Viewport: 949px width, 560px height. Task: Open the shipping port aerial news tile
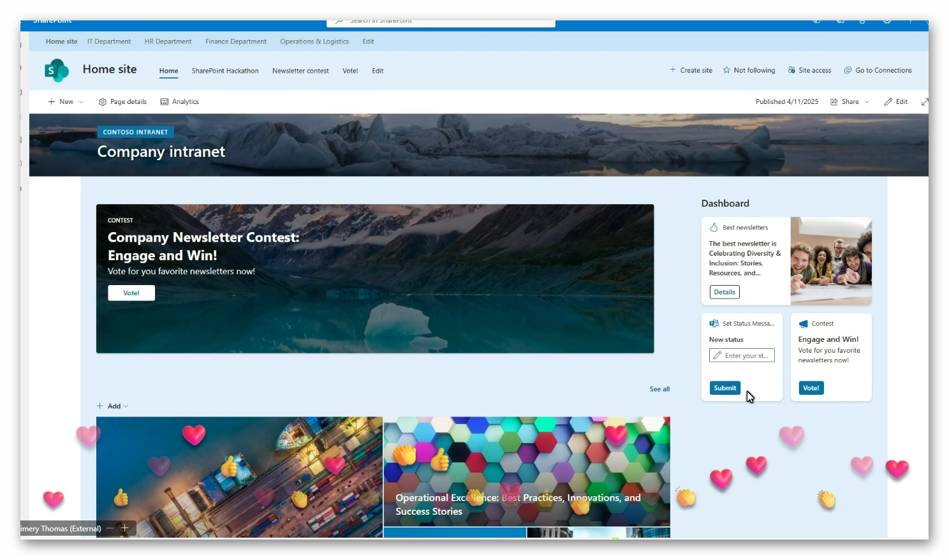239,477
